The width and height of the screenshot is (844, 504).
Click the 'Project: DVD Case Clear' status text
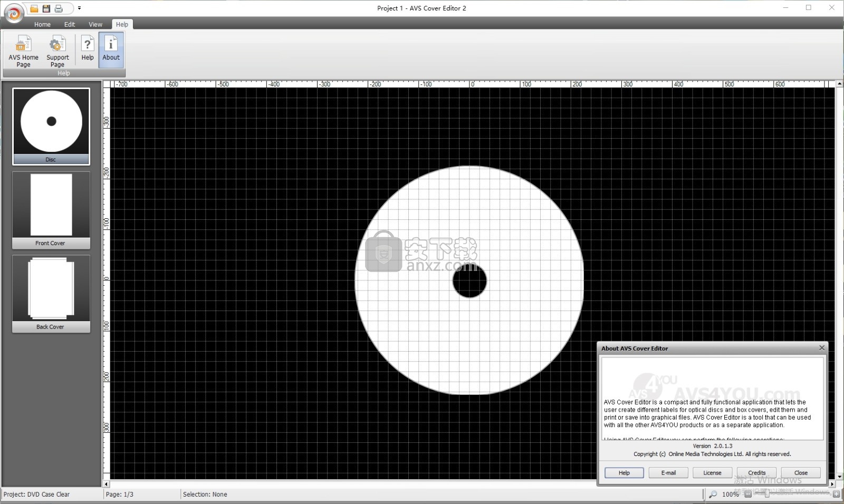point(36,495)
